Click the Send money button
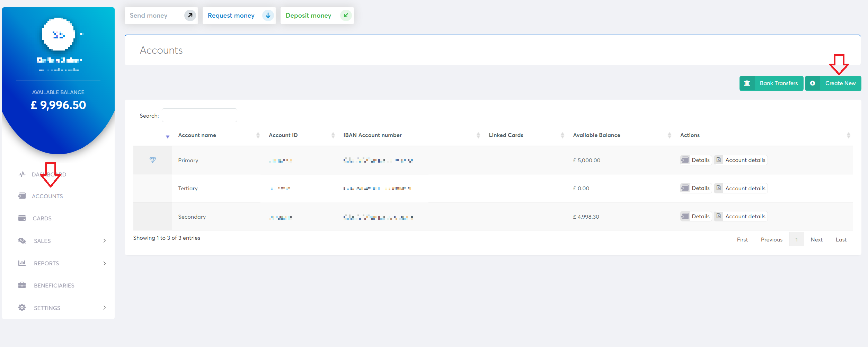This screenshot has height=347, width=868. coord(161,16)
